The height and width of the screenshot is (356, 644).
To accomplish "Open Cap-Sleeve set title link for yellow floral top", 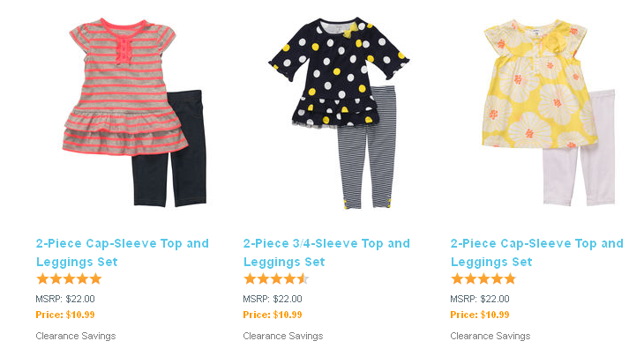I will (x=536, y=253).
